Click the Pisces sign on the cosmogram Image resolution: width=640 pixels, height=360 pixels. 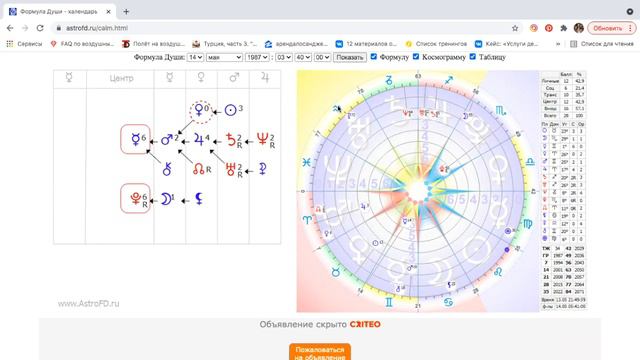[307, 162]
